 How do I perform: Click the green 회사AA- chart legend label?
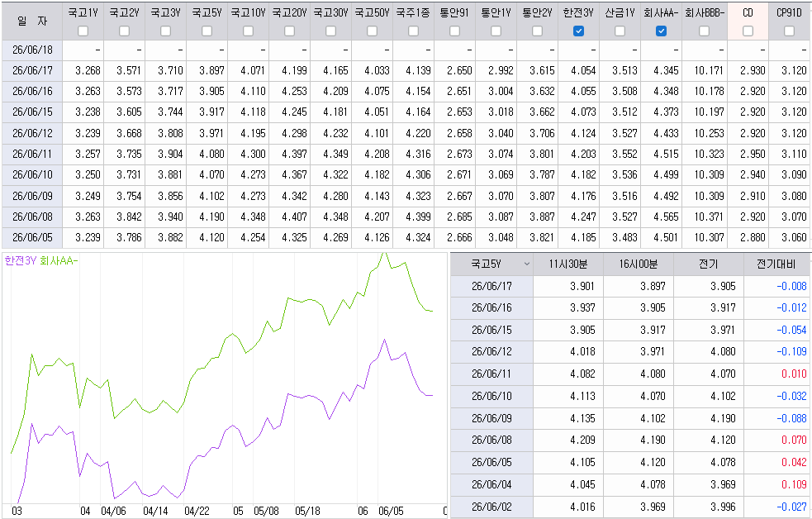(59, 260)
